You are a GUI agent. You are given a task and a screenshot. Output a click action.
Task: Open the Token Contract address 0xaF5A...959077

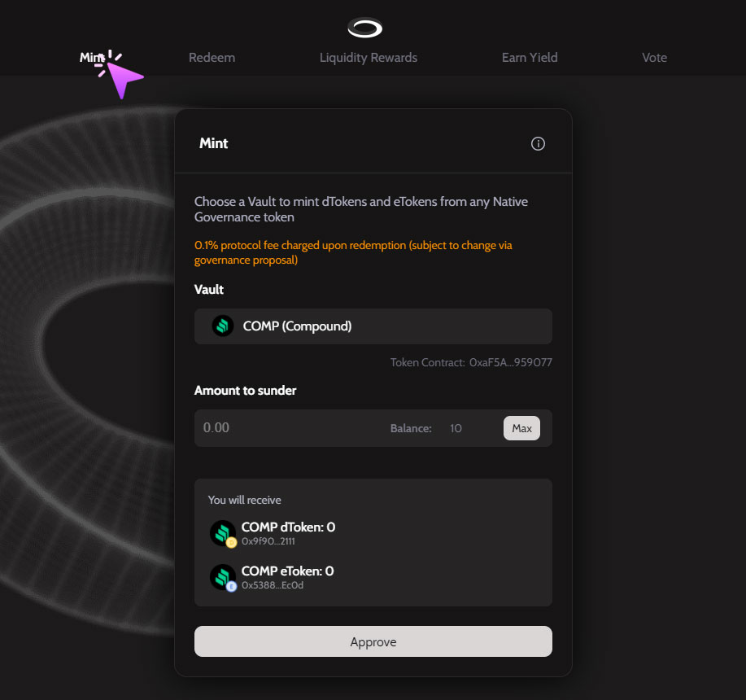[x=510, y=363]
